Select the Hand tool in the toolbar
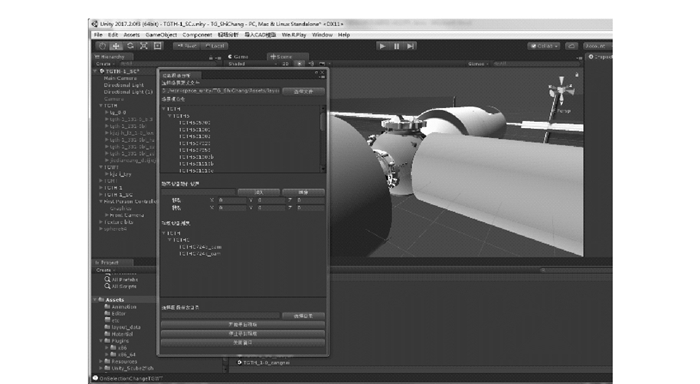 pyautogui.click(x=102, y=46)
